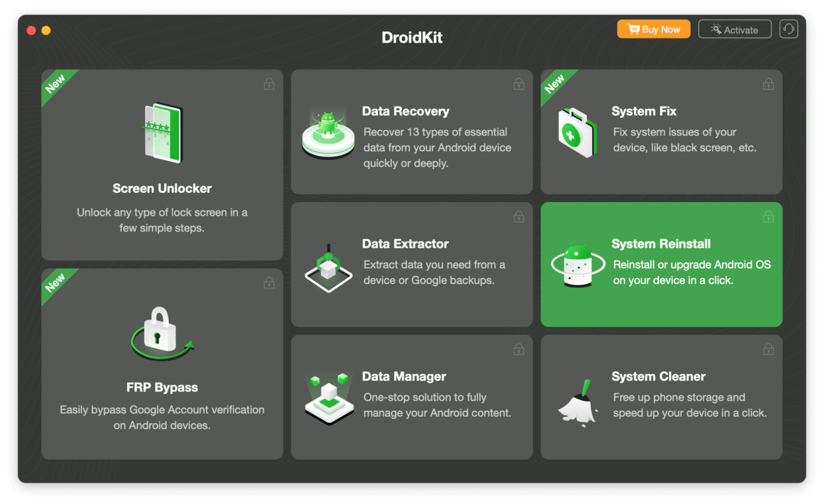
Task: Close the window with red button
Action: click(x=31, y=30)
